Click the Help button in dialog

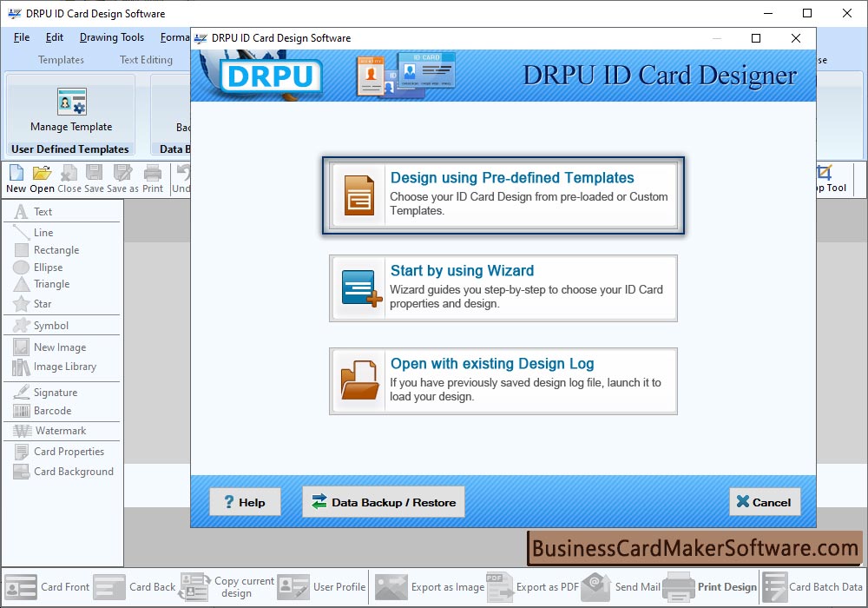245,502
